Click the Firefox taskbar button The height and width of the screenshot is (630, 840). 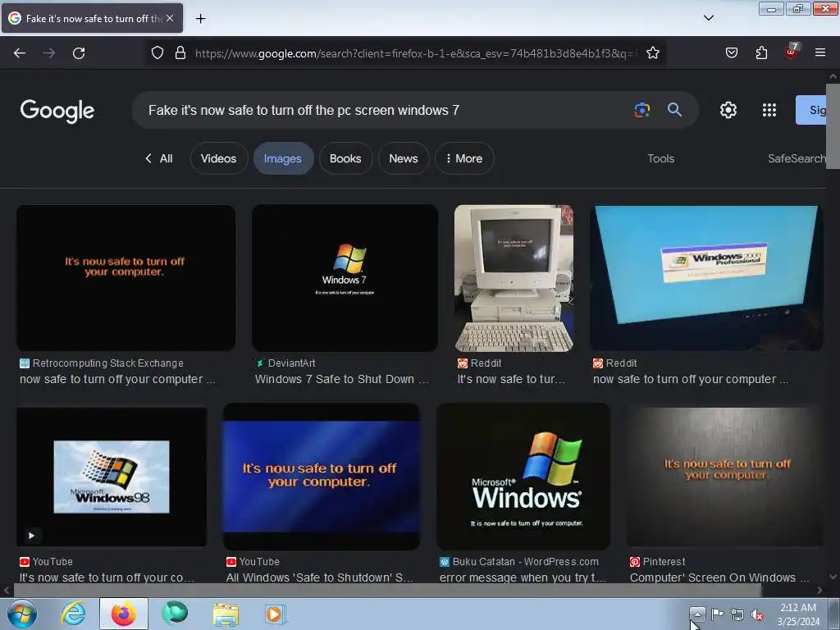(123, 614)
